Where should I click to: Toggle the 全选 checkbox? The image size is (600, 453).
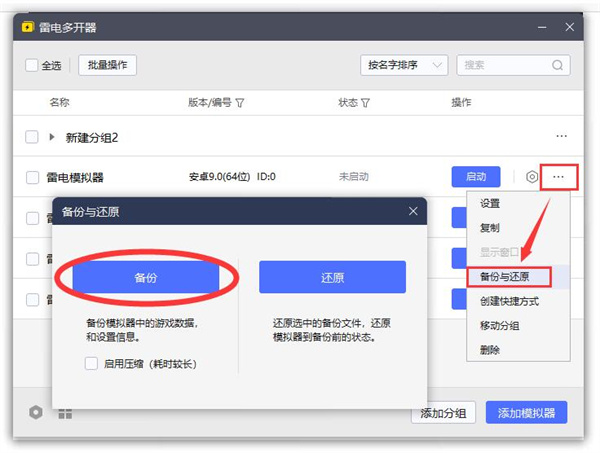[31, 65]
